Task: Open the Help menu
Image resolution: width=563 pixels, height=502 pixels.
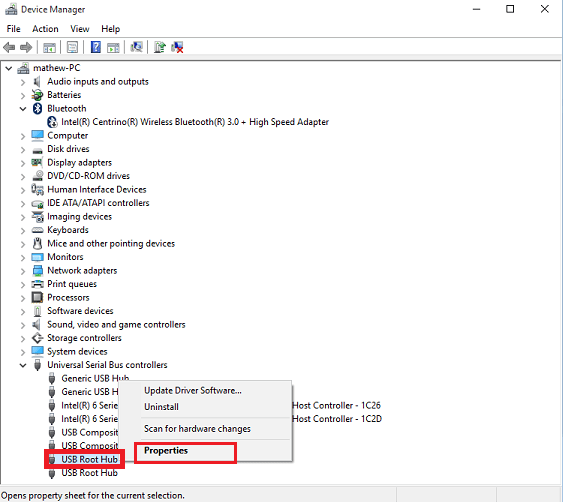Action: click(x=111, y=29)
